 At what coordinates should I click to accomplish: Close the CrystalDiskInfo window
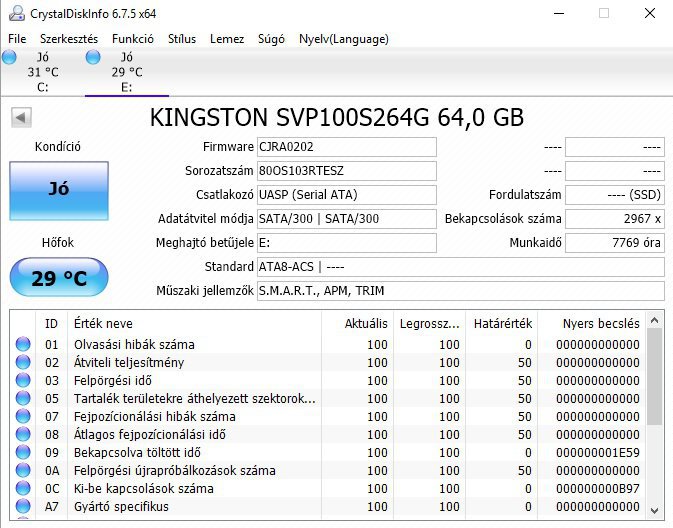(x=650, y=13)
